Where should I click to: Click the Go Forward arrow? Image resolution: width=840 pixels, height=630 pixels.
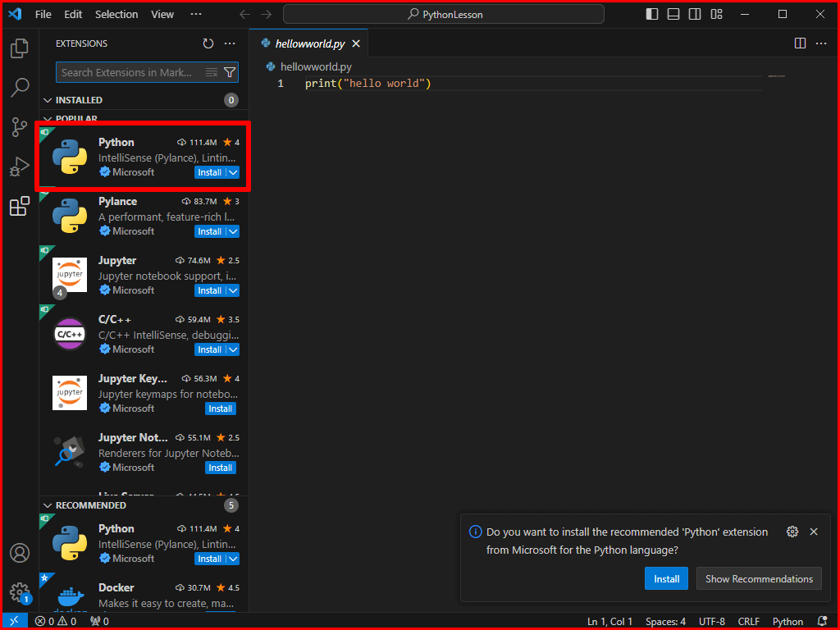[x=267, y=15]
